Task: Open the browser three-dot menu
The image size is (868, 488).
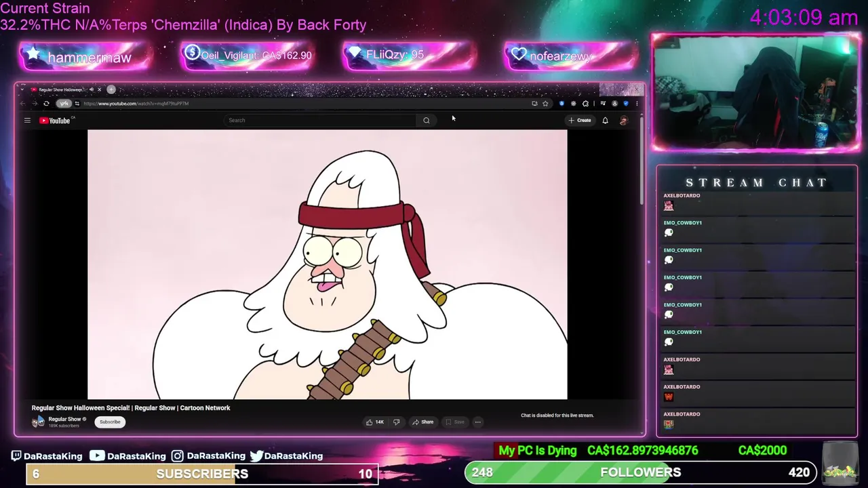Action: coord(637,104)
